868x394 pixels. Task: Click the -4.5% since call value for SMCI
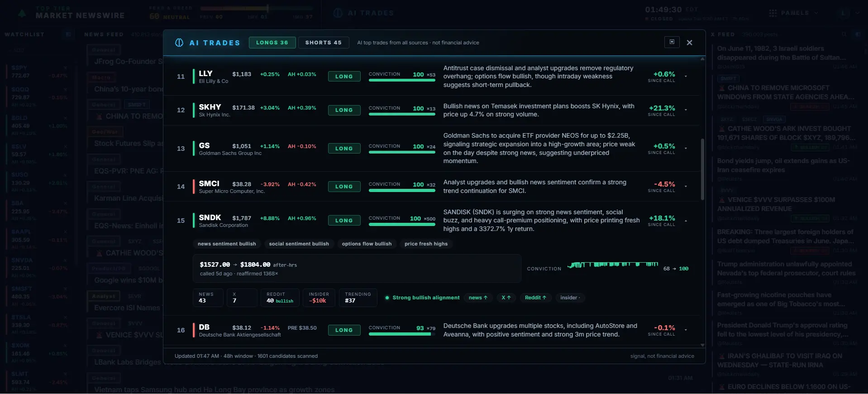[x=664, y=184]
